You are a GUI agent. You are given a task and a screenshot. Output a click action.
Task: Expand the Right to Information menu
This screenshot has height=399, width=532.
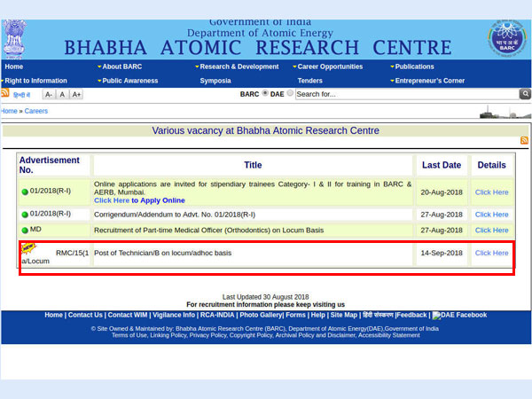tap(35, 81)
